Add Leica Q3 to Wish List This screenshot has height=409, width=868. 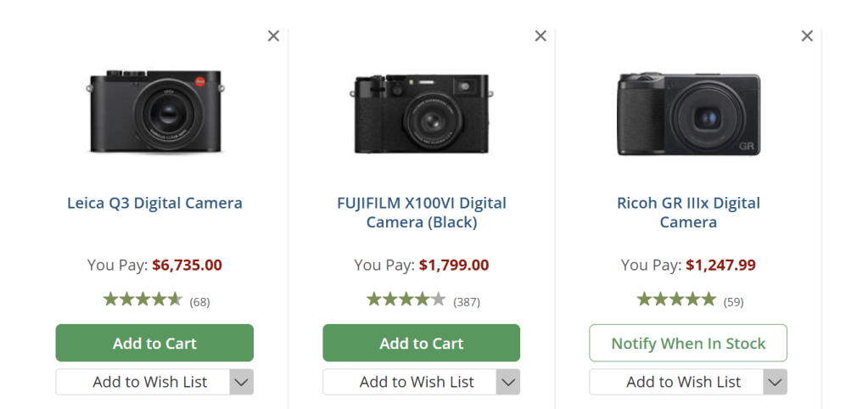[143, 382]
